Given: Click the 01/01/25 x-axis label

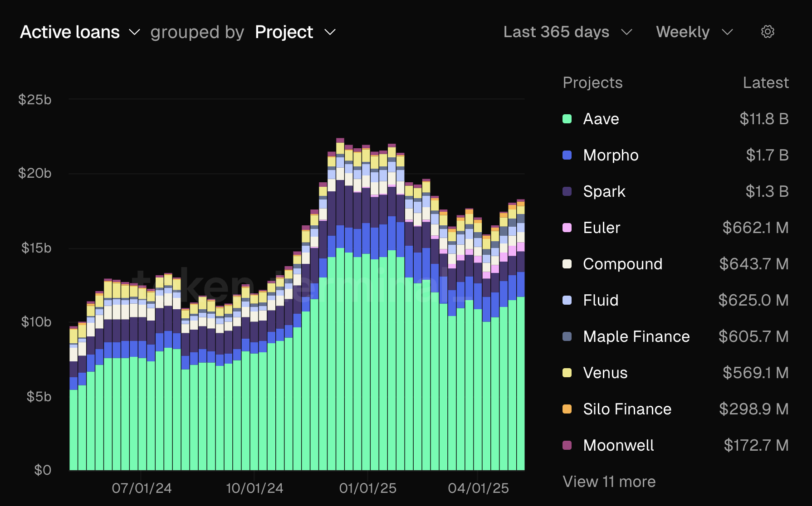Looking at the screenshot, I should click(368, 488).
